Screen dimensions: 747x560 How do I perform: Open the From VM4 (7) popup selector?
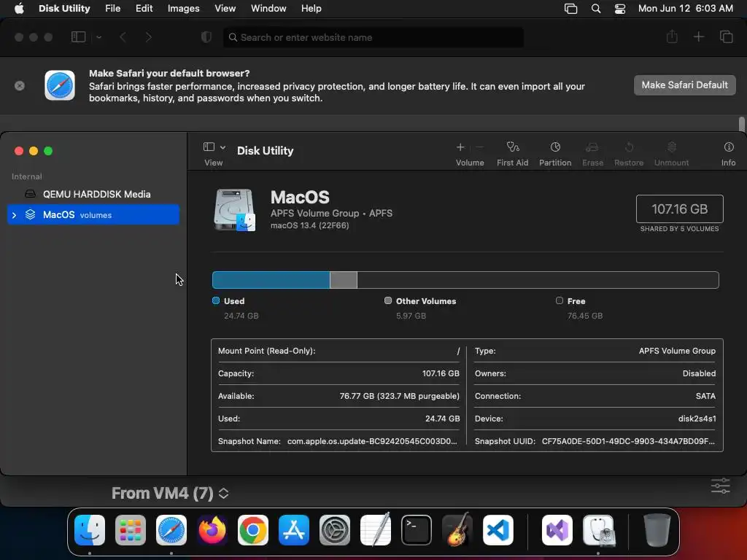coord(170,494)
